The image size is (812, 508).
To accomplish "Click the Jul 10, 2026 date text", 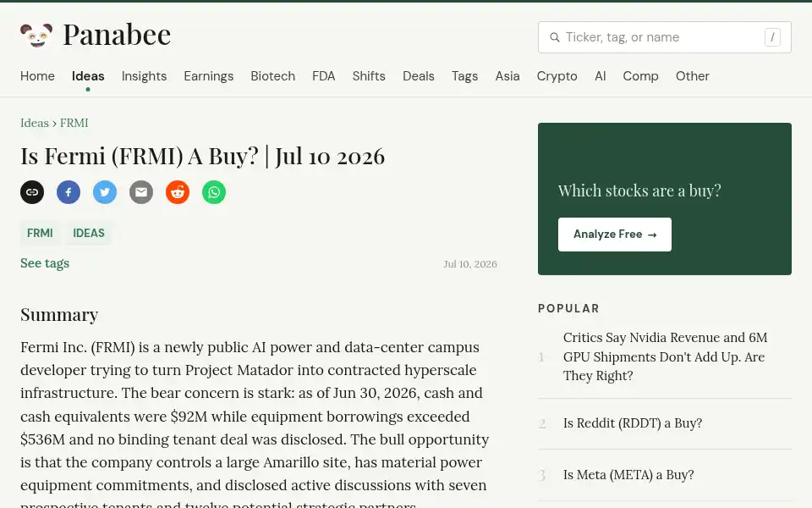I will 470,264.
